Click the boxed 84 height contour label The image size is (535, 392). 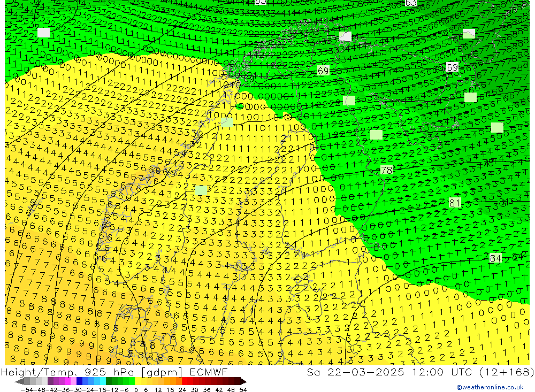(x=495, y=258)
